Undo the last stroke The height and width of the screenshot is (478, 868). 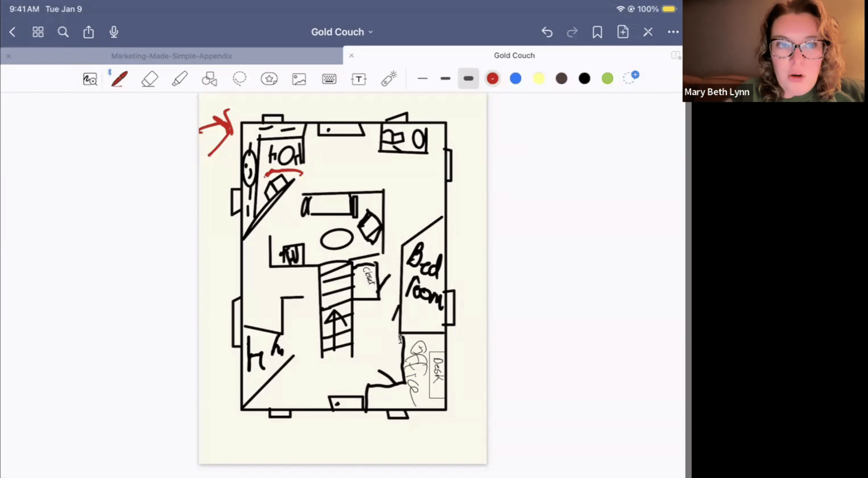click(x=547, y=32)
